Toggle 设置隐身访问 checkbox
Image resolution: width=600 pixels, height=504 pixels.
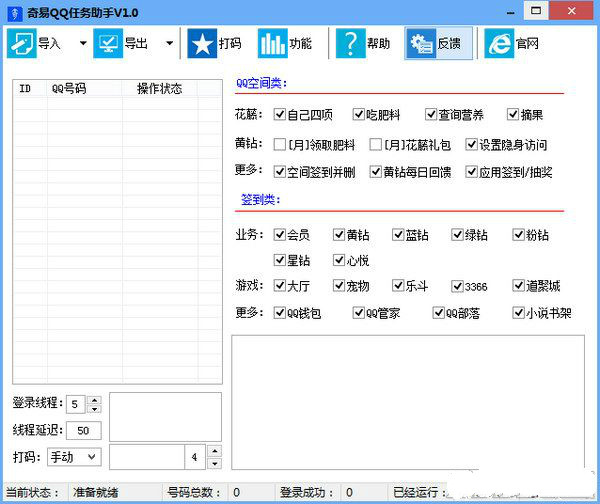point(471,144)
